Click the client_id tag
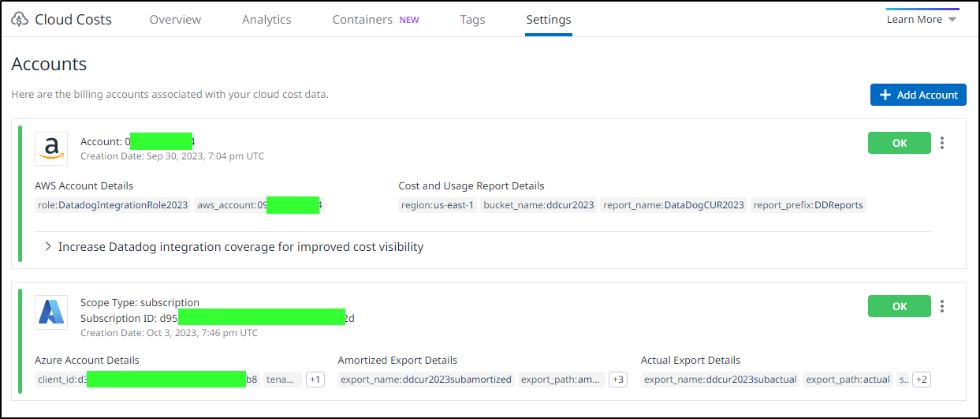The height and width of the screenshot is (419, 980). click(147, 380)
